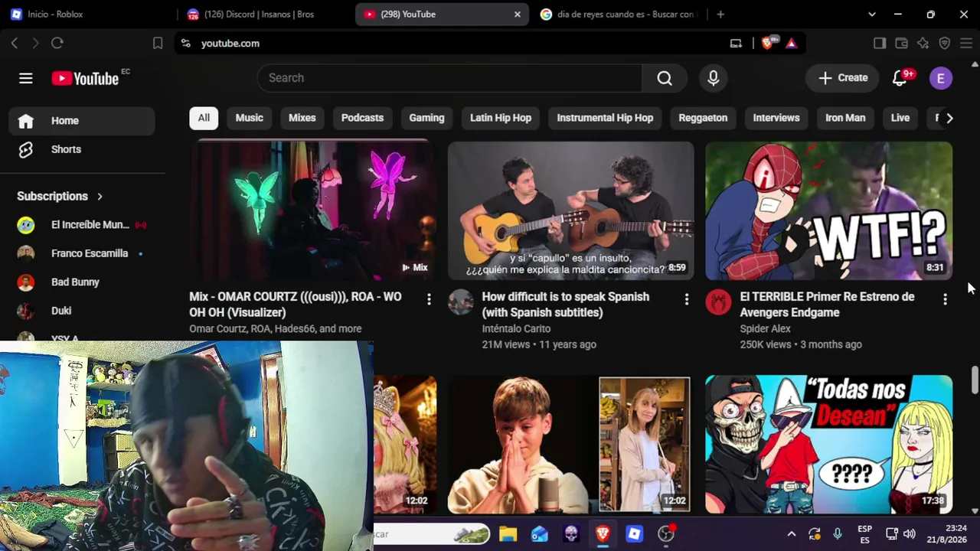Click the Brave Shields icon in address bar
The width and height of the screenshot is (980, 551).
(x=768, y=44)
